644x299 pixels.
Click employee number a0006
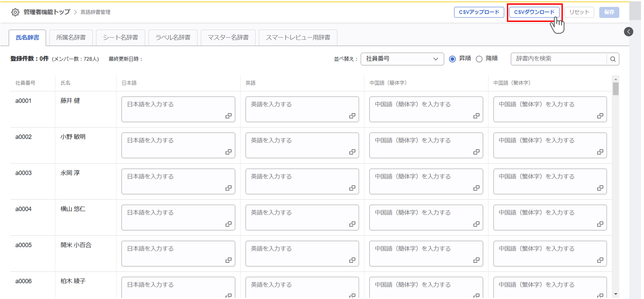pos(24,281)
